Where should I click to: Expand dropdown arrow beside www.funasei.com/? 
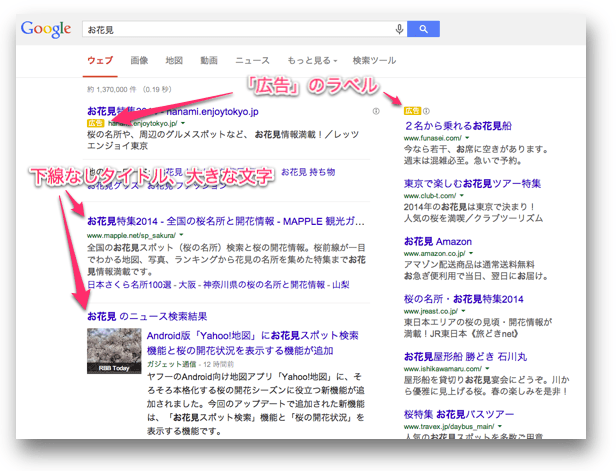point(468,138)
